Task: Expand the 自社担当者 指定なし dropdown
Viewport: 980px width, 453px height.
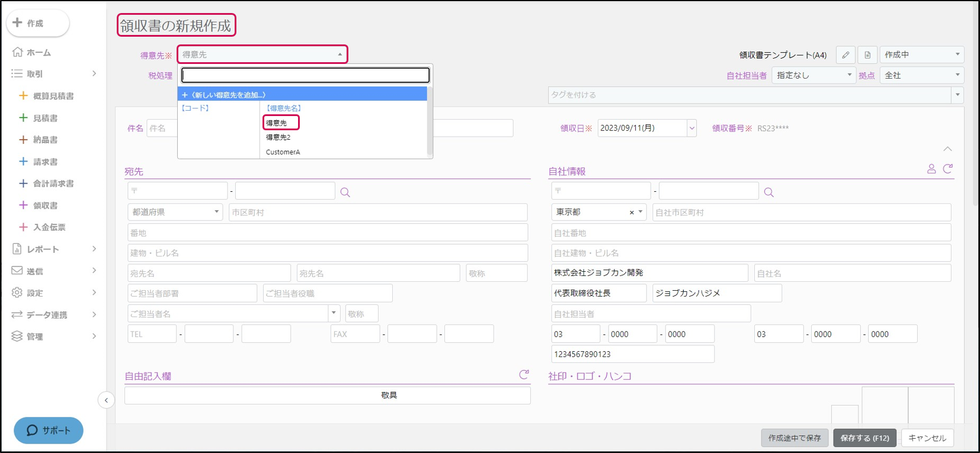Action: pos(814,75)
